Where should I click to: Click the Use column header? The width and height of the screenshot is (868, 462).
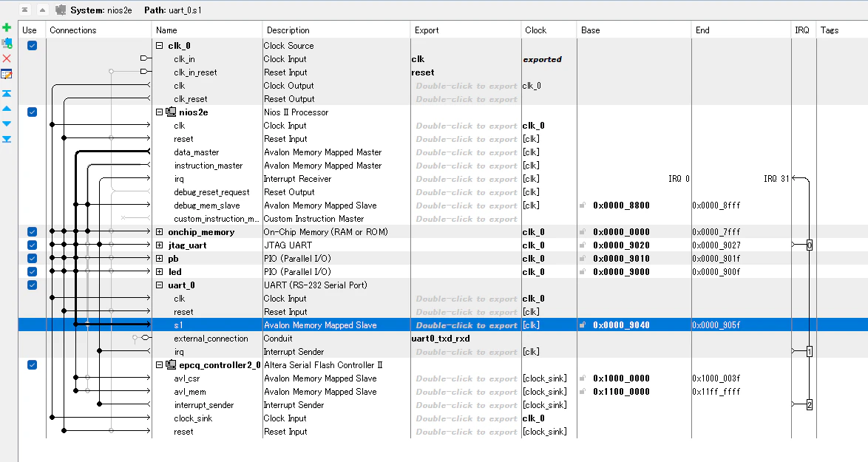point(32,30)
